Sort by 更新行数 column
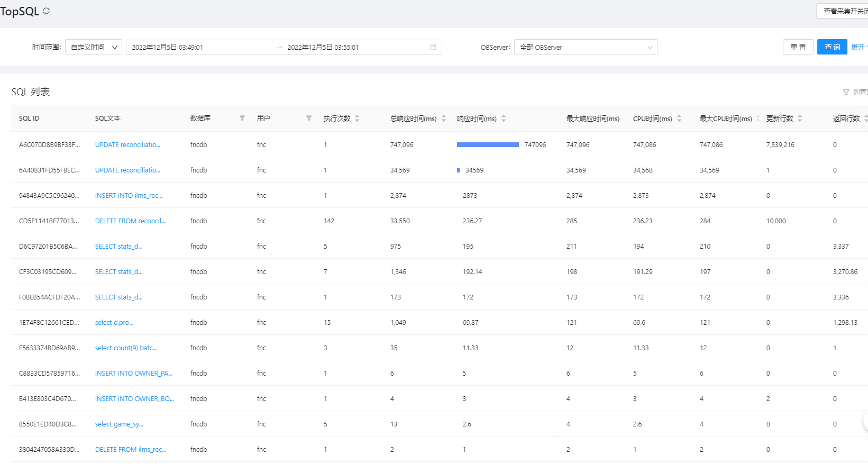Image resolution: width=868 pixels, height=464 pixels. 800,119
